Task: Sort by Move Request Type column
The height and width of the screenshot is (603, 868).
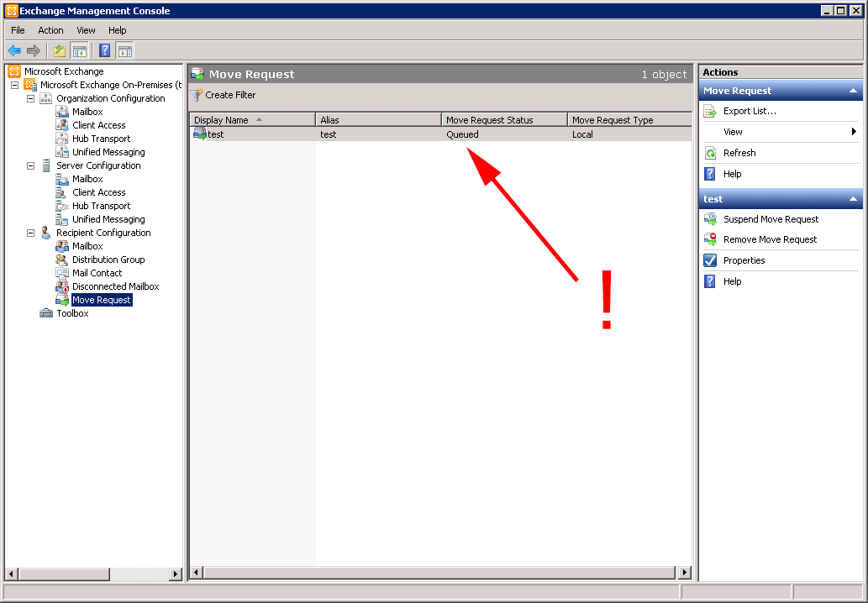Action: click(x=630, y=120)
